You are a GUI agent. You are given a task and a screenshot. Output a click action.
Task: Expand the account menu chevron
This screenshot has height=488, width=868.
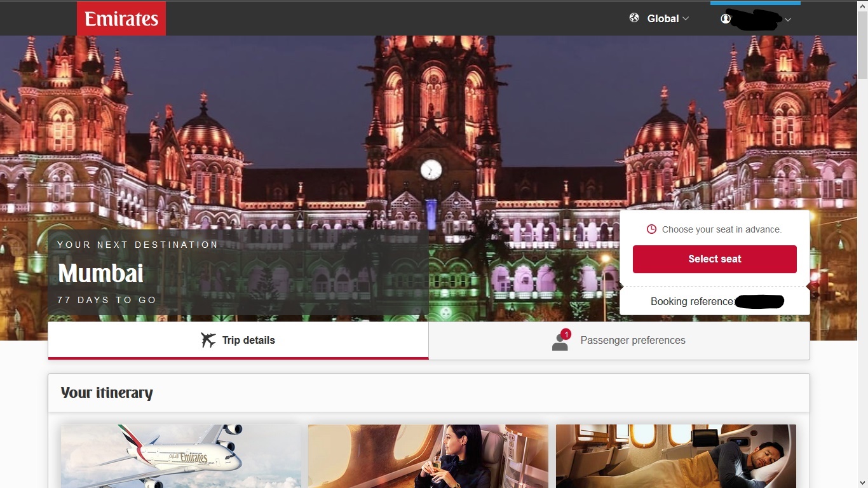pos(788,20)
